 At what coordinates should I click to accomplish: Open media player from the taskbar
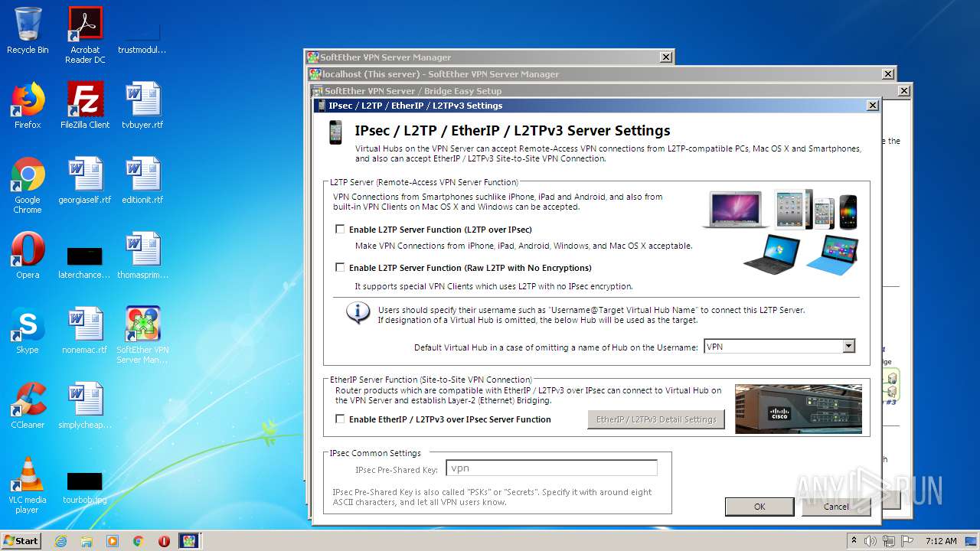[x=113, y=541]
